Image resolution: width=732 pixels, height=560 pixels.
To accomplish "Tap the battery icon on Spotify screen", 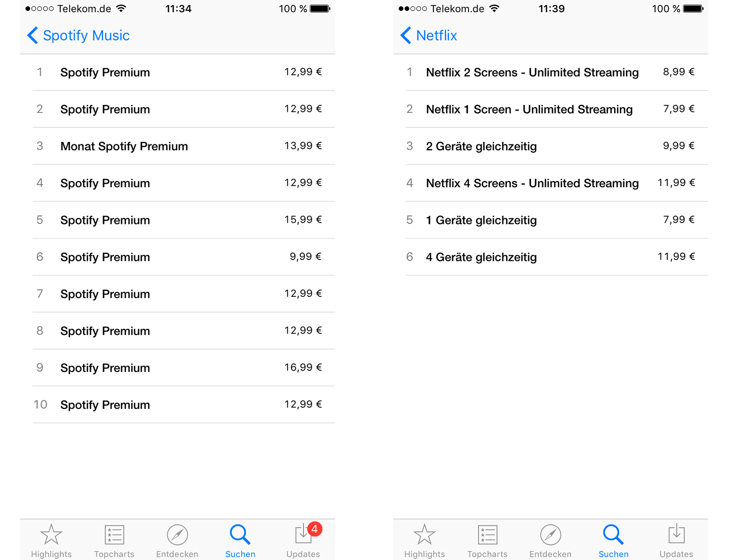I will 320,9.
